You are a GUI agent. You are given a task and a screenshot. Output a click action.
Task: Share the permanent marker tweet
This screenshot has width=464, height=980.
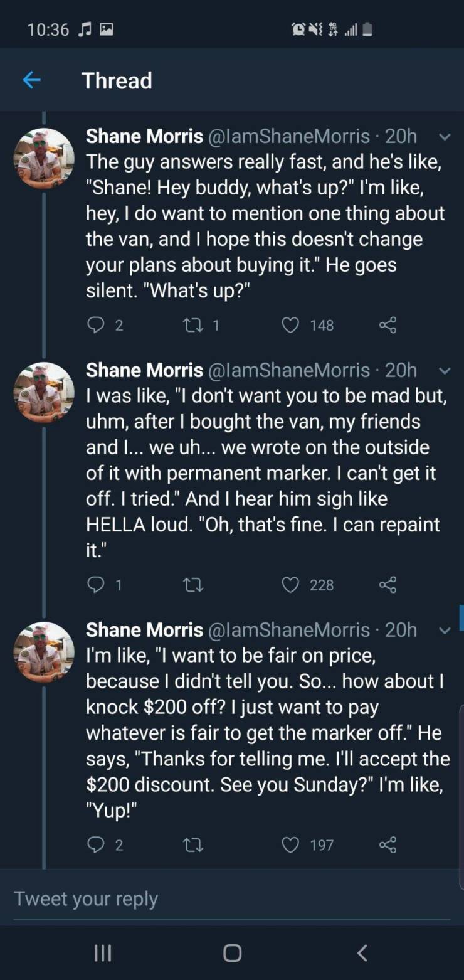[388, 585]
